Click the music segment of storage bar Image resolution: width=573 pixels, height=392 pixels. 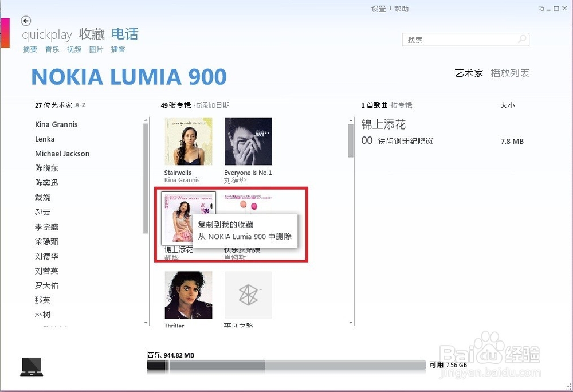tap(156, 365)
